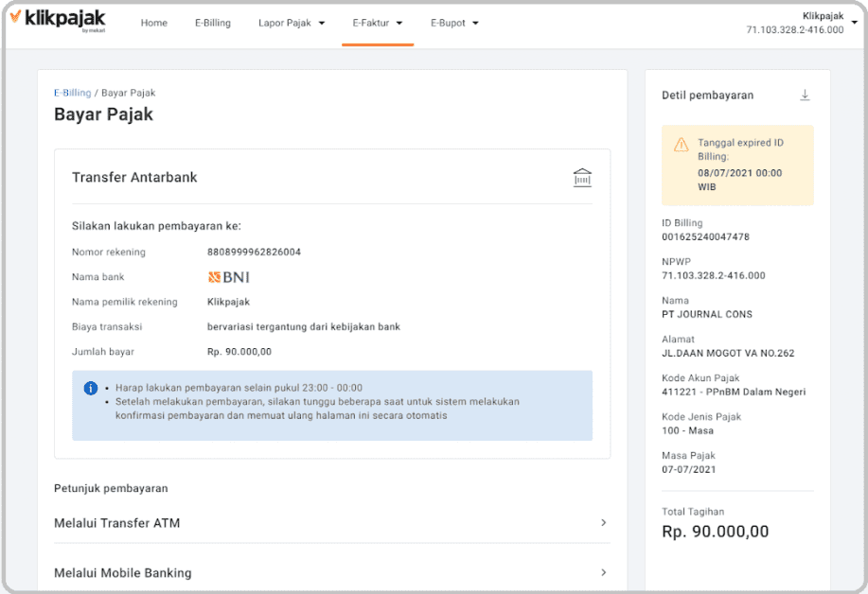Click the Total Tagihan amount
Image resolution: width=868 pixels, height=594 pixels.
pyautogui.click(x=716, y=532)
